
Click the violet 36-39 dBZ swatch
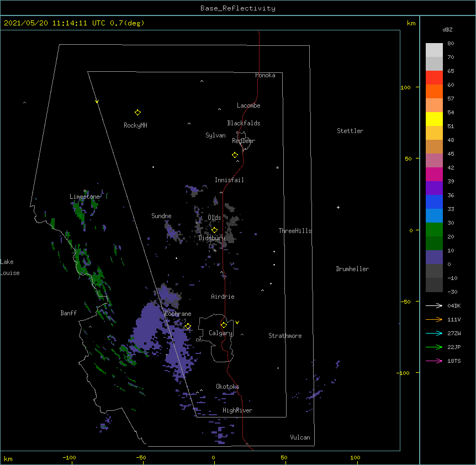(434, 188)
